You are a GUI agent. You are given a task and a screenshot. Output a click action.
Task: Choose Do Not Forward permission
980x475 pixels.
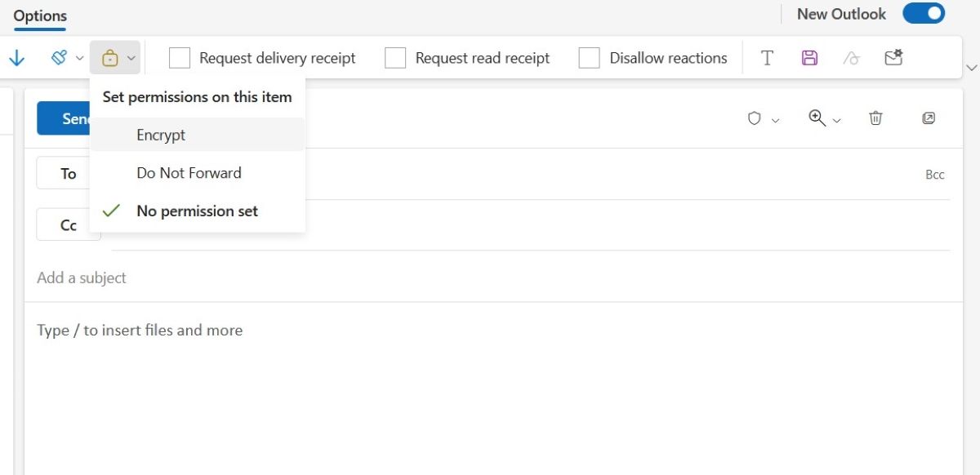188,172
